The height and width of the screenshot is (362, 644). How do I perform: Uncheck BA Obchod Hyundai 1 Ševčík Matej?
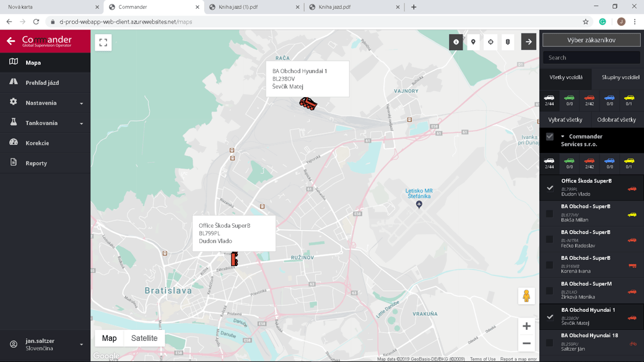[x=549, y=317]
